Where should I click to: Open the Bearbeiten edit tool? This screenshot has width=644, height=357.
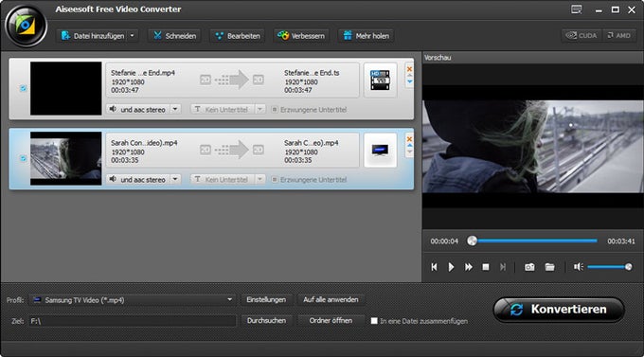[x=238, y=36]
